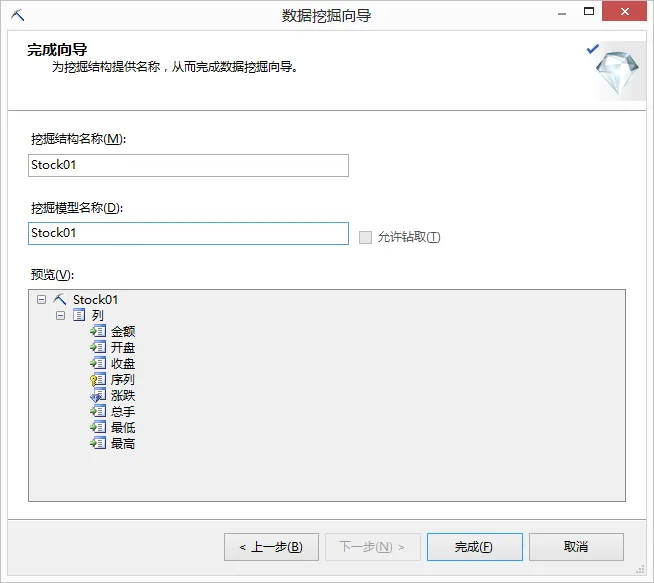Image resolution: width=654 pixels, height=583 pixels.
Task: Cancel the wizard with 取消 button
Action: (576, 547)
